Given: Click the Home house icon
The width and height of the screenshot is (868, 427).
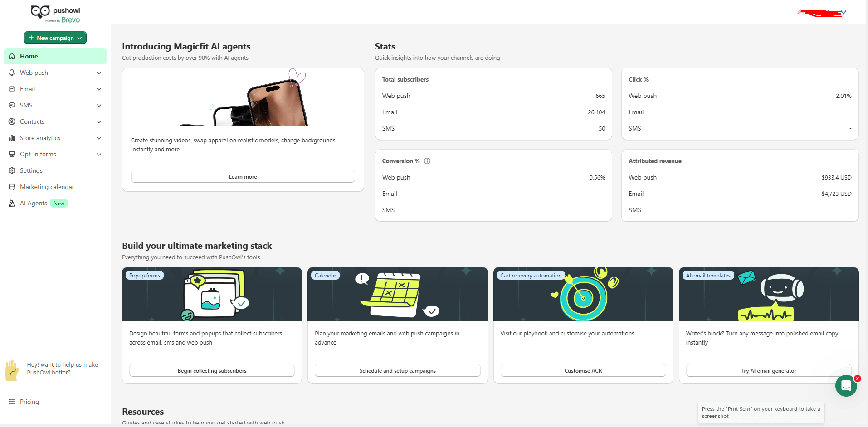Looking at the screenshot, I should click(x=12, y=56).
